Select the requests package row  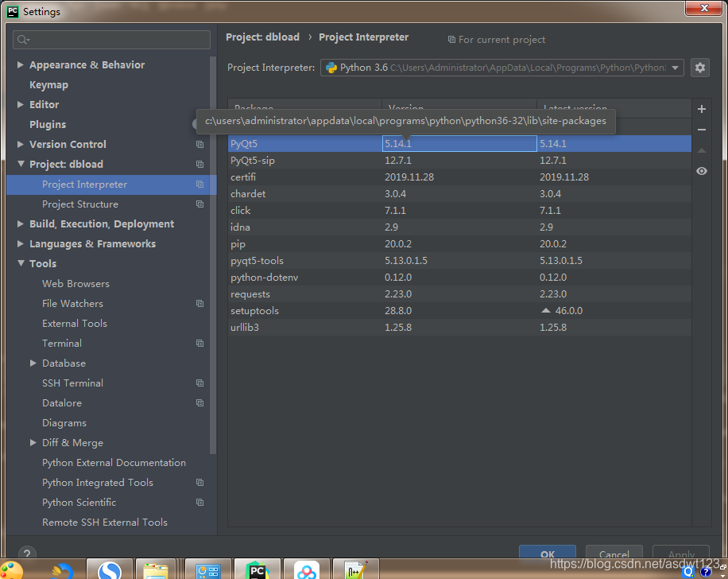(459, 294)
